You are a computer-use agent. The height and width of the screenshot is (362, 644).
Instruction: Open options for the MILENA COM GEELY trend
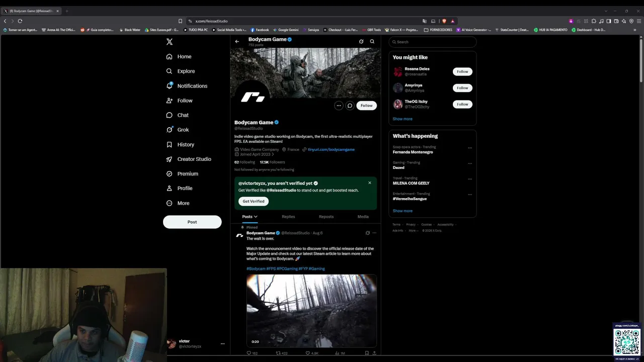coord(470,179)
